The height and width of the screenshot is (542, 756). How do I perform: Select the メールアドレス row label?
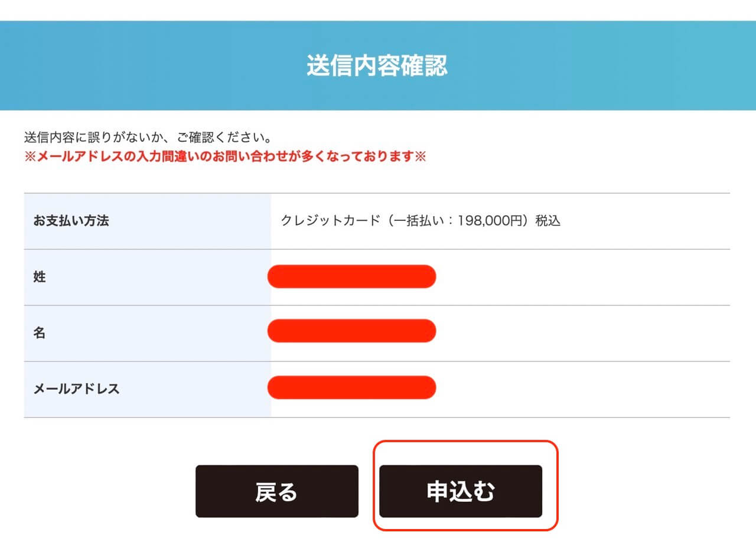[76, 388]
